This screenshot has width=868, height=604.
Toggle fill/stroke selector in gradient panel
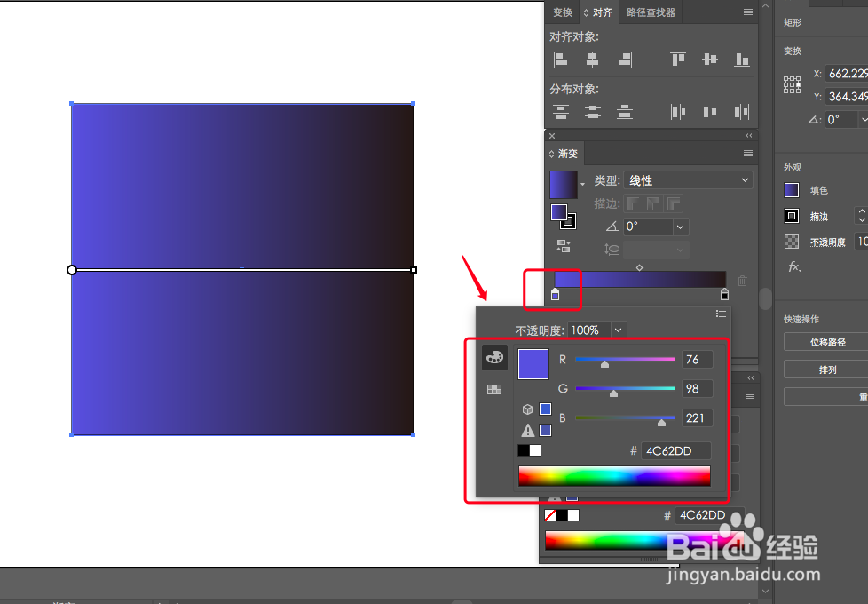tap(564, 217)
